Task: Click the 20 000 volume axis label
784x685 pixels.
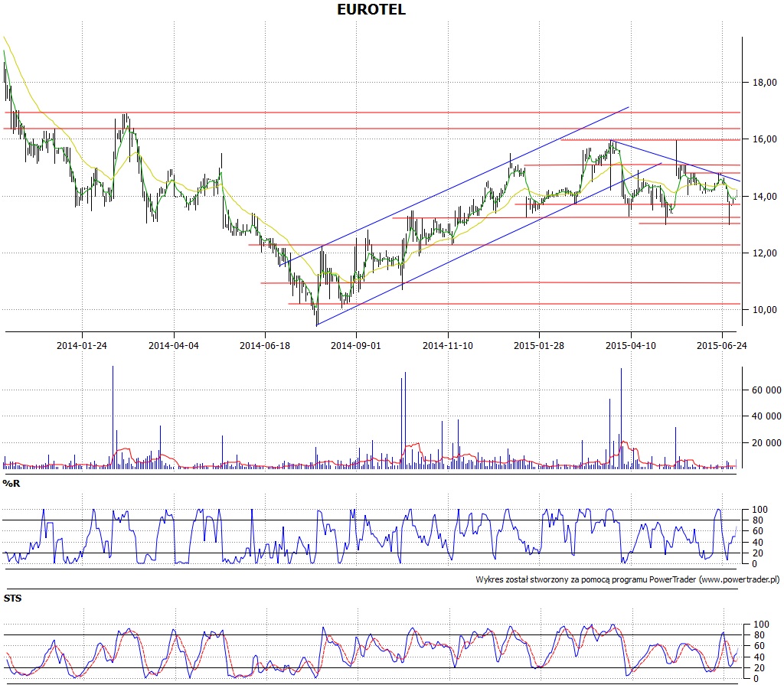Action: (766, 442)
